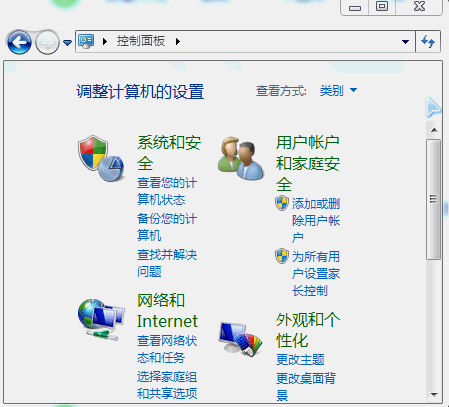Open 备份您的计算机 link
Screen dimensions: 449x407
pyautogui.click(x=167, y=227)
